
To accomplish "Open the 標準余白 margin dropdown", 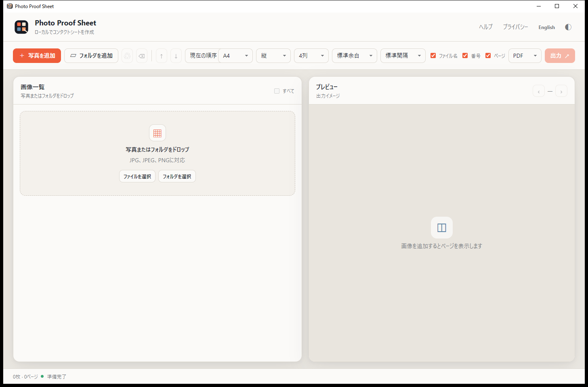I will click(x=355, y=56).
